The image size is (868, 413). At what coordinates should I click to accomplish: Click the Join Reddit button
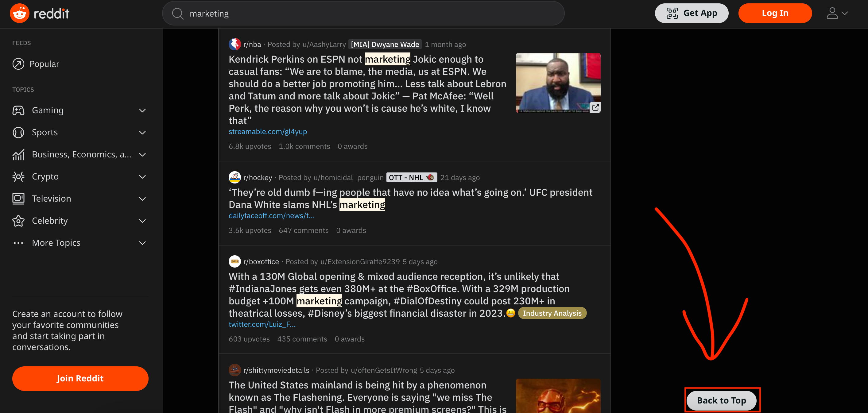tap(80, 378)
